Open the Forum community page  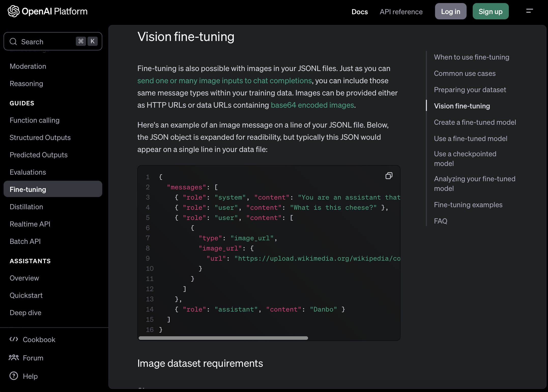click(x=33, y=358)
